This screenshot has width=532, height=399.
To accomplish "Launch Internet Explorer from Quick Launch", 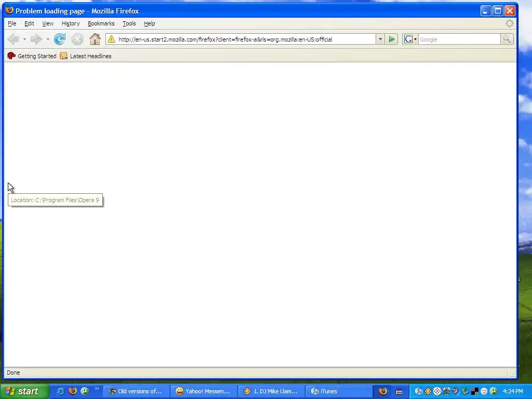I will point(60,391).
